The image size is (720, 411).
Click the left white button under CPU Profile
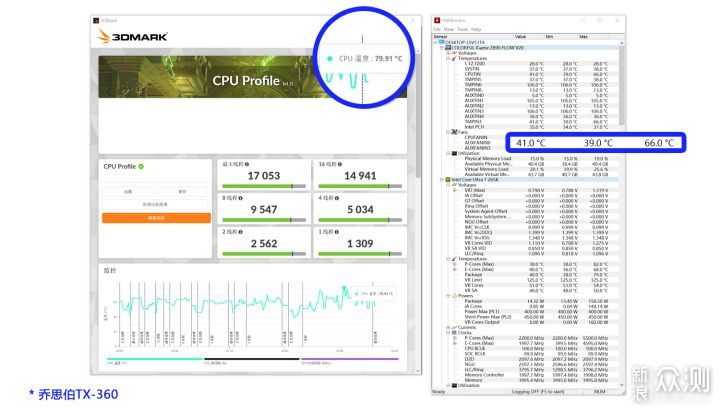pyautogui.click(x=128, y=191)
